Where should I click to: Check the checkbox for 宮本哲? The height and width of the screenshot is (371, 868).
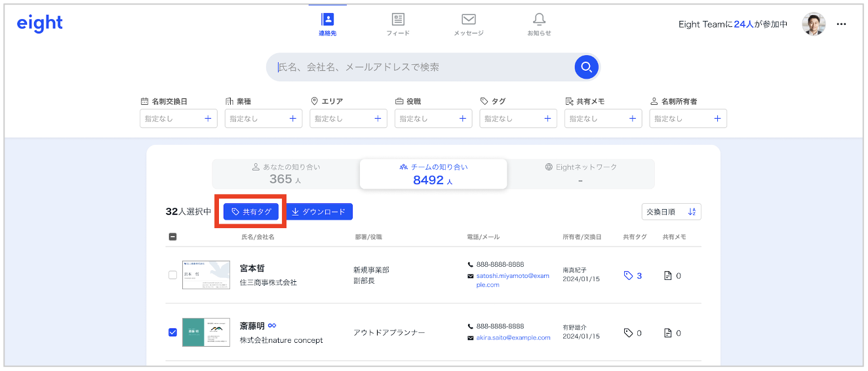click(x=172, y=275)
